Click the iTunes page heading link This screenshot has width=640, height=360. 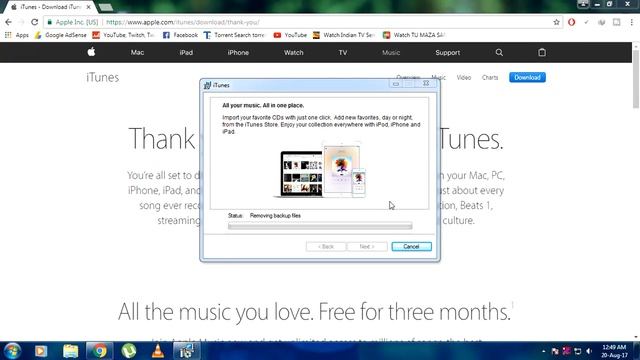(102, 78)
